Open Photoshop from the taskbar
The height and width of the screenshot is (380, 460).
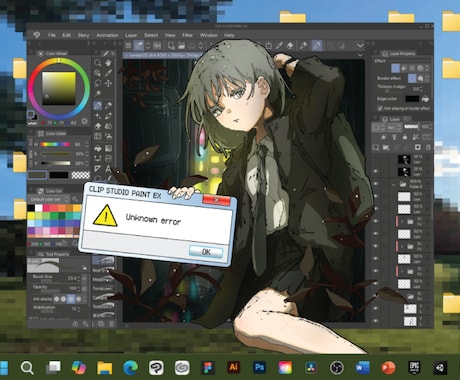[x=259, y=368]
